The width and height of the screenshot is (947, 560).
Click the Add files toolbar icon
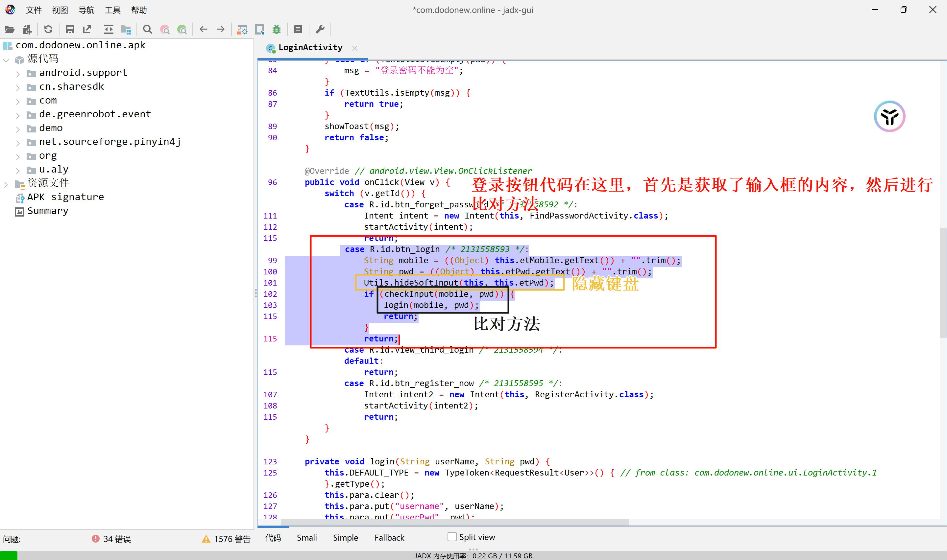[27, 30]
